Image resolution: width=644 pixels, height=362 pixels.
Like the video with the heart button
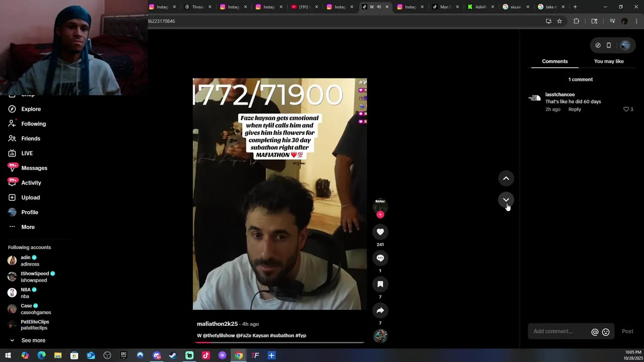(380, 232)
